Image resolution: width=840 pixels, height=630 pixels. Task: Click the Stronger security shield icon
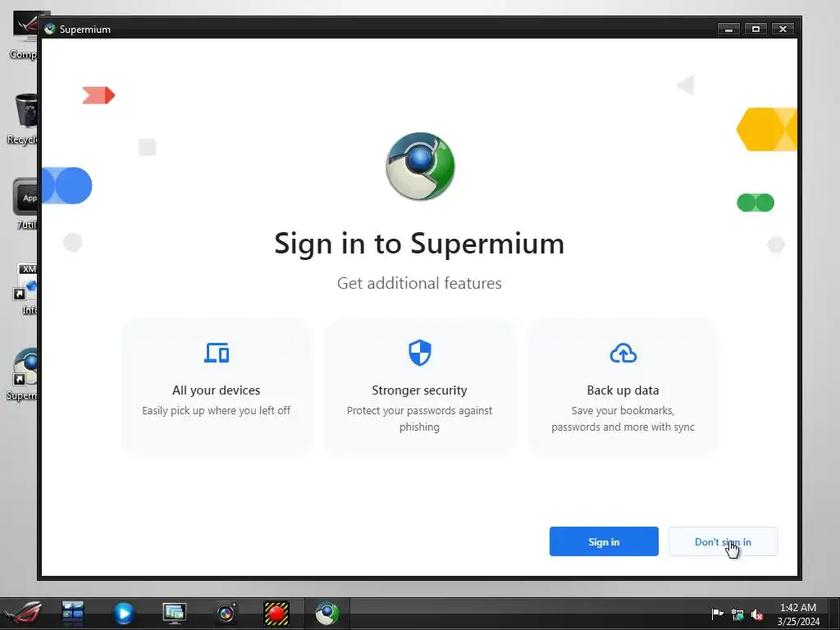point(419,353)
